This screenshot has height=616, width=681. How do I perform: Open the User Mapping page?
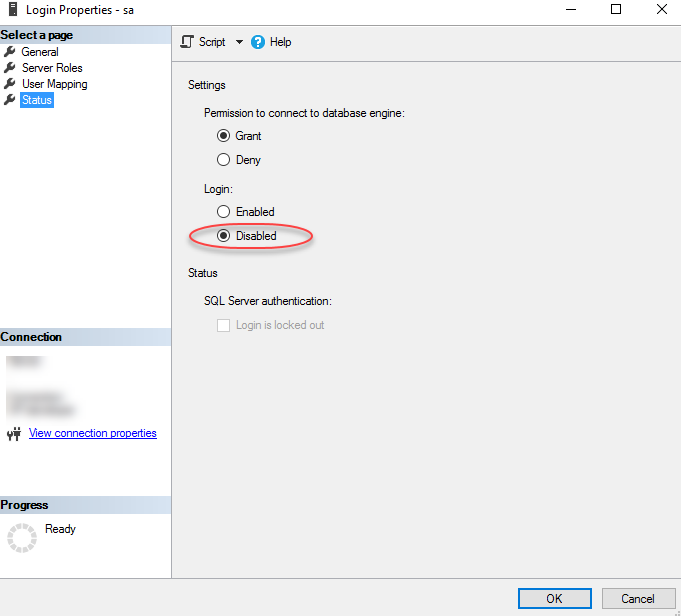coord(55,84)
